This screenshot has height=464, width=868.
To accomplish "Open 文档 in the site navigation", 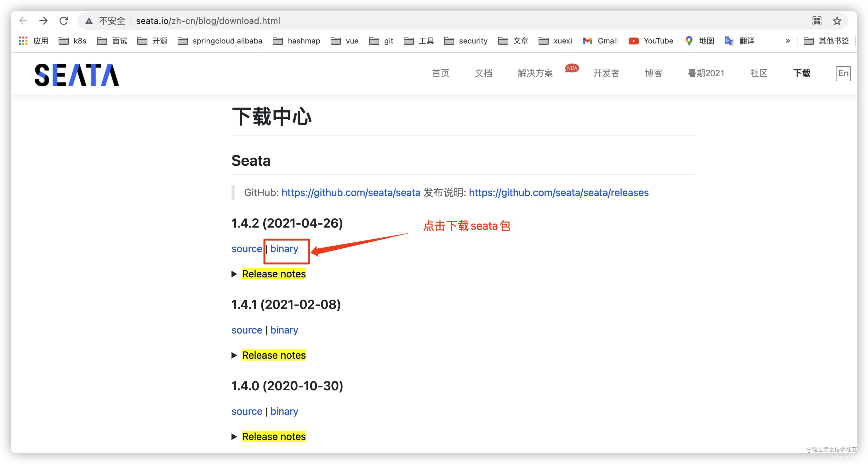I will click(483, 73).
